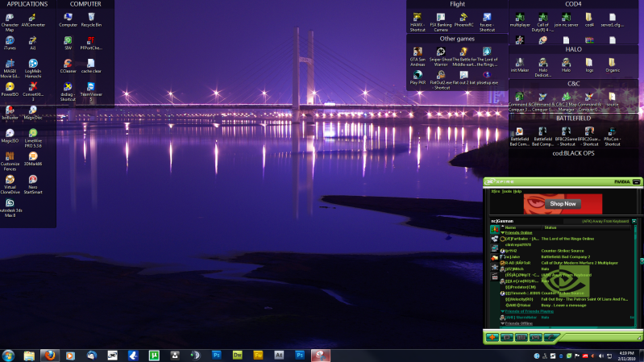Select friend playing Call of Duty: Modern Warfare 2 Multiplayer
The width and height of the screenshot is (644, 362).
566,263
